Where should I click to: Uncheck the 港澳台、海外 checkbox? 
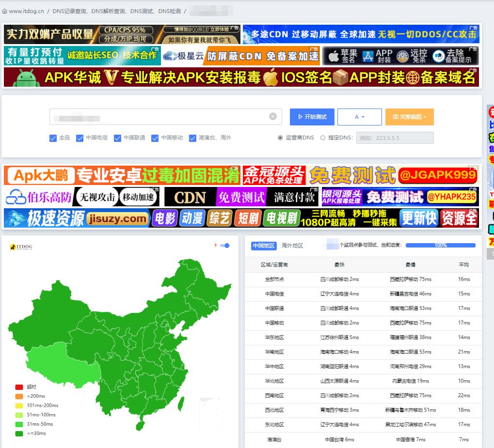click(192, 138)
